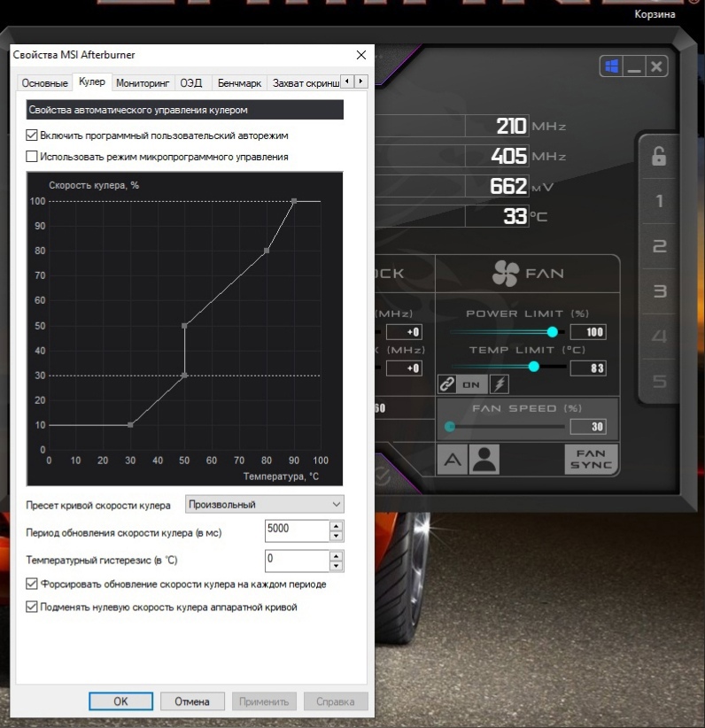Open the ОЭД tab
The height and width of the screenshot is (728, 705).
tap(191, 83)
